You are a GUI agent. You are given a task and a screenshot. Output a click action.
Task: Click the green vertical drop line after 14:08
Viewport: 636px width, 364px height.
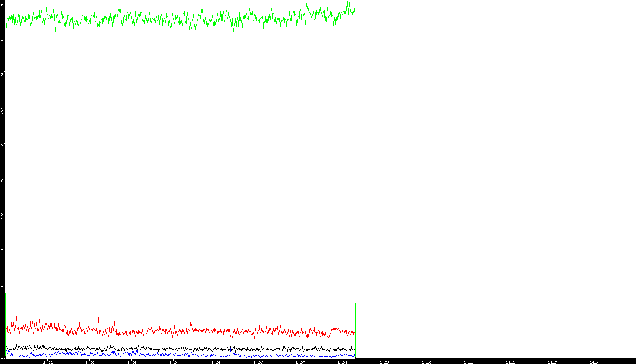(x=355, y=175)
